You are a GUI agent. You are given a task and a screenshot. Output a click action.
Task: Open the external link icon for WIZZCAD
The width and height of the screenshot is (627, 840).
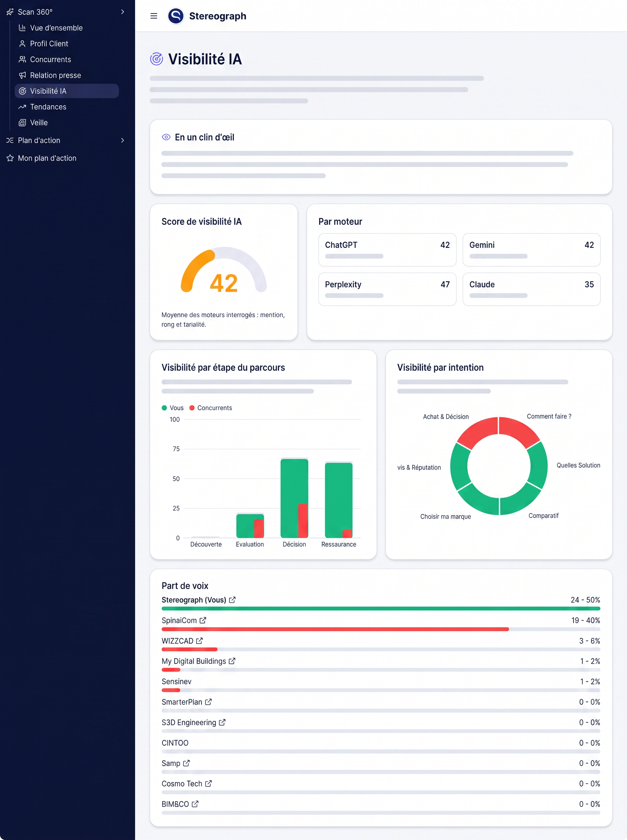[200, 641]
